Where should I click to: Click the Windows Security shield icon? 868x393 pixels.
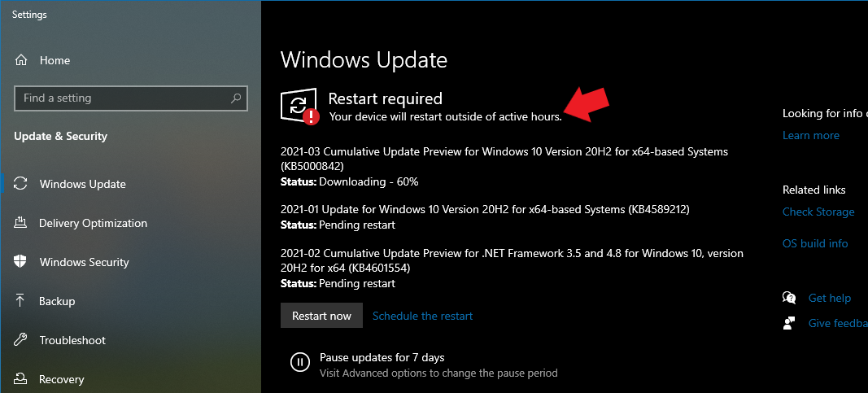(x=20, y=262)
